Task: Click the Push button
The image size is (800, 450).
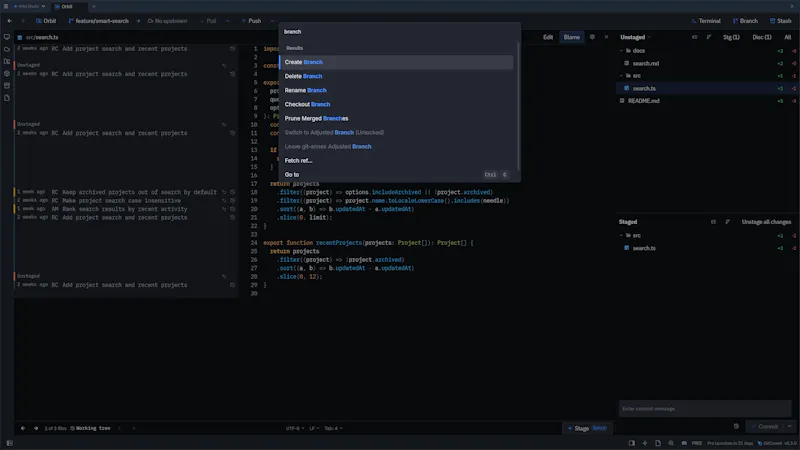Action: (x=251, y=21)
